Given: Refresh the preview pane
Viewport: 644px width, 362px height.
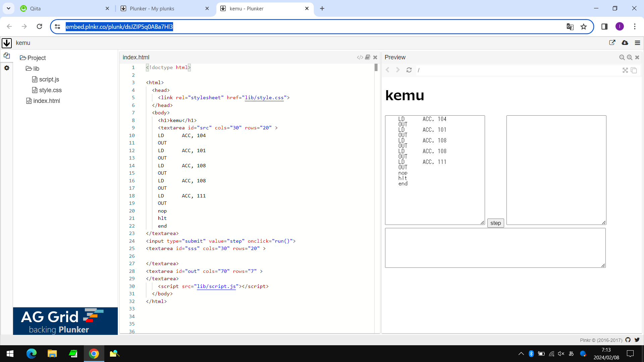Looking at the screenshot, I should pyautogui.click(x=409, y=70).
